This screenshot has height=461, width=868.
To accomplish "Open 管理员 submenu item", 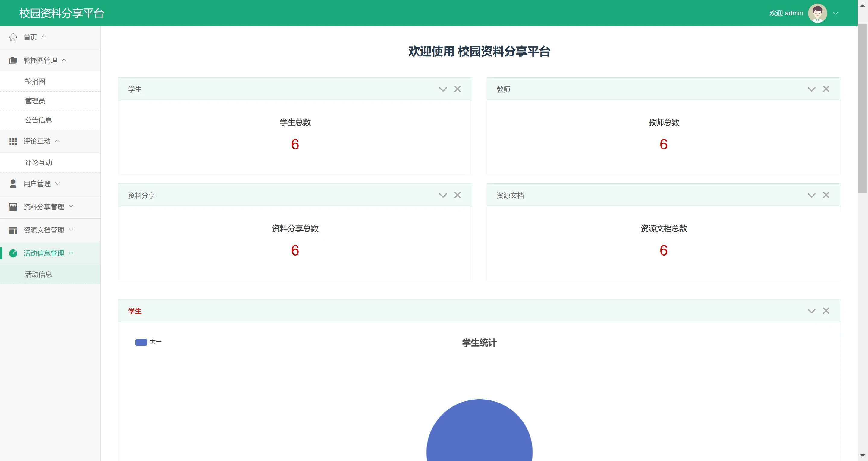I will pos(35,101).
